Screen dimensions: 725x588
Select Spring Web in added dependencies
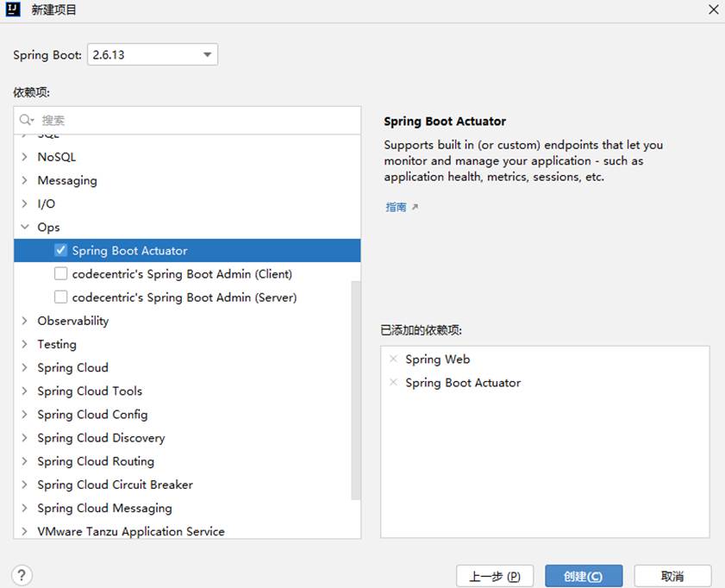[x=437, y=360]
